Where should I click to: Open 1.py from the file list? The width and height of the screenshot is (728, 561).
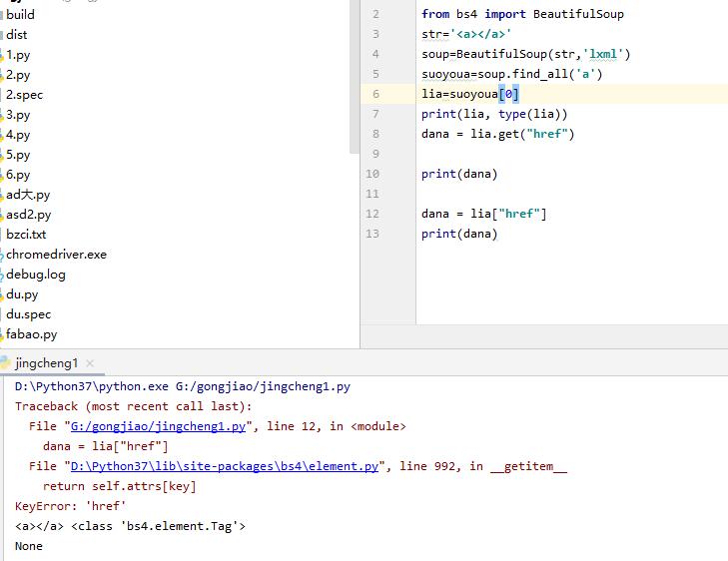pos(18,55)
